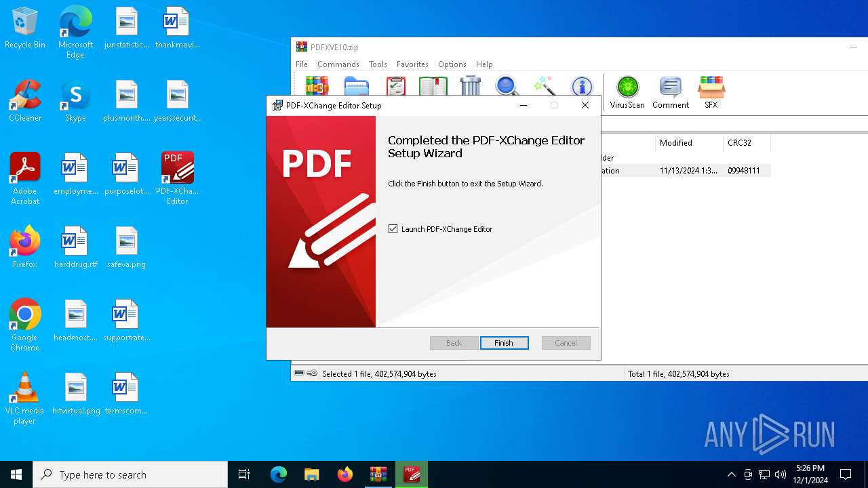Click the Add archive icon in WinRAR
The height and width of the screenshot is (488, 868).
click(317, 85)
